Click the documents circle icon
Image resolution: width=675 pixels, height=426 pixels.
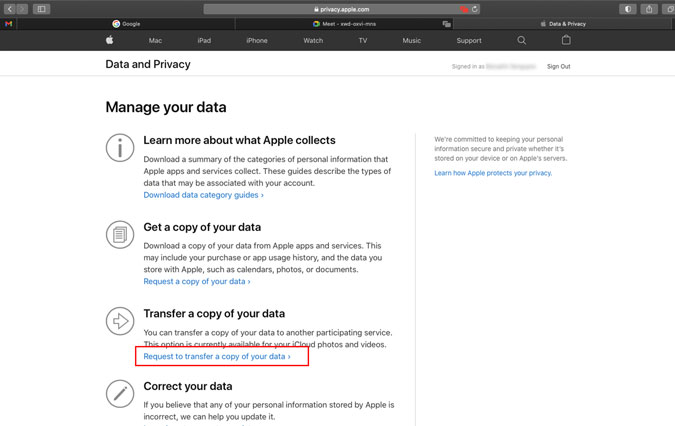click(x=120, y=235)
